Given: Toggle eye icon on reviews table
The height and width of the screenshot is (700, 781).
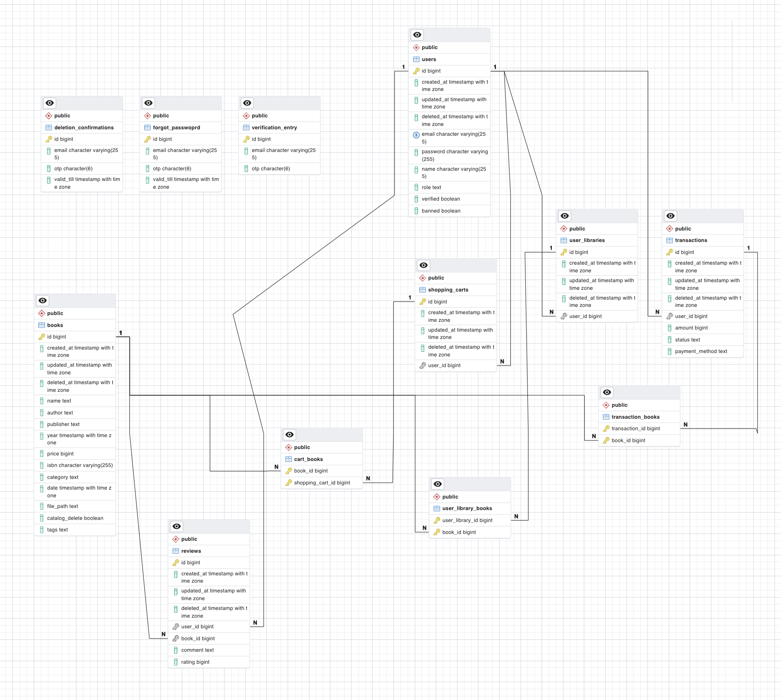Looking at the screenshot, I should pos(177,527).
